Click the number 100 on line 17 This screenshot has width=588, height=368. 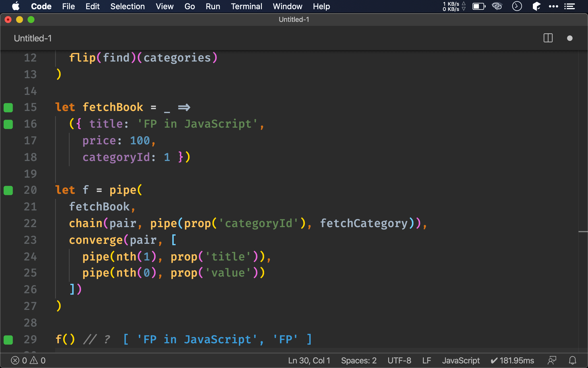(x=140, y=141)
